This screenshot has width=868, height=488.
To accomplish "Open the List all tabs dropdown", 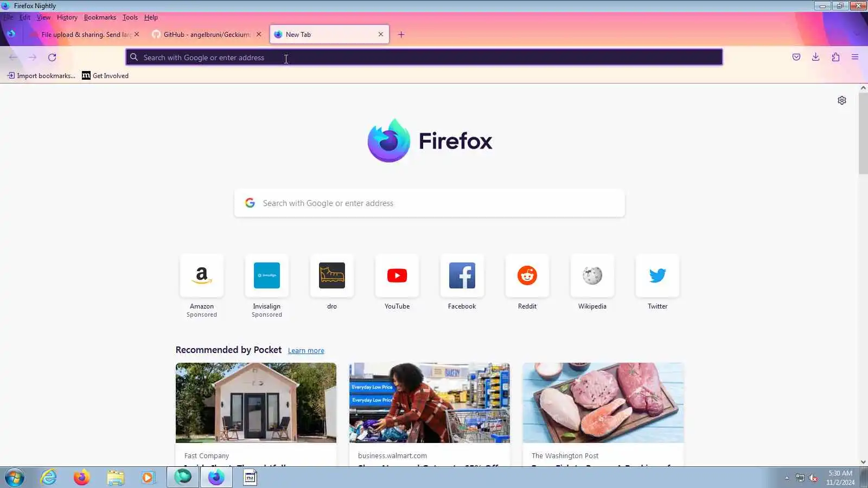I will tap(857, 34).
